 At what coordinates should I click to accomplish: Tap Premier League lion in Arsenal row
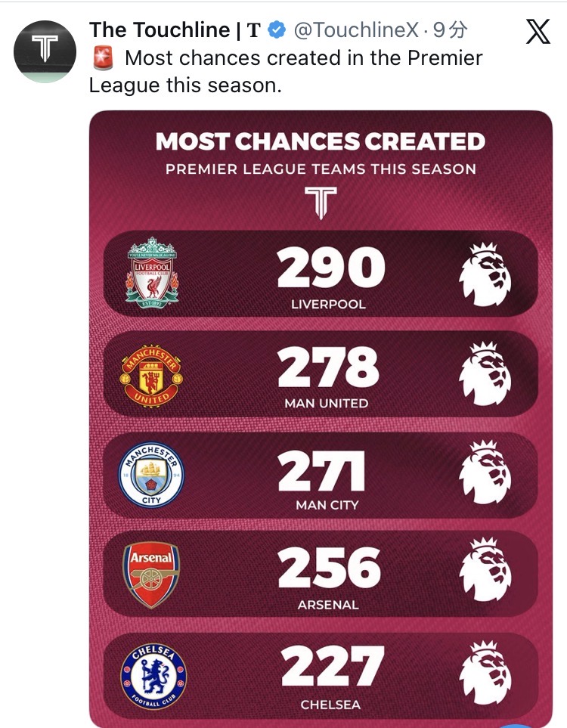tap(487, 573)
